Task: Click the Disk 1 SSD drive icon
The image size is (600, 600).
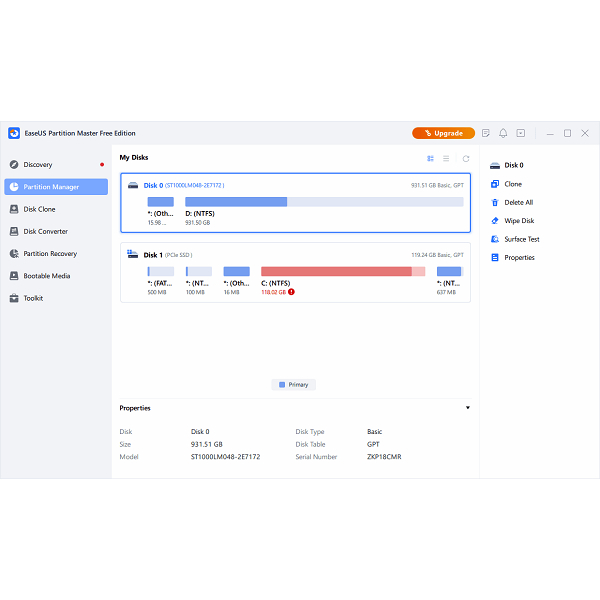Action: pos(132,254)
